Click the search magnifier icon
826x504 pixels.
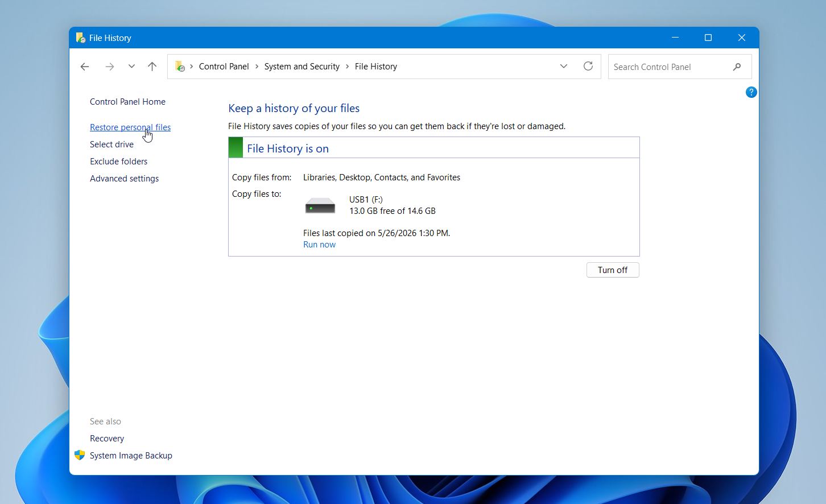tap(737, 67)
